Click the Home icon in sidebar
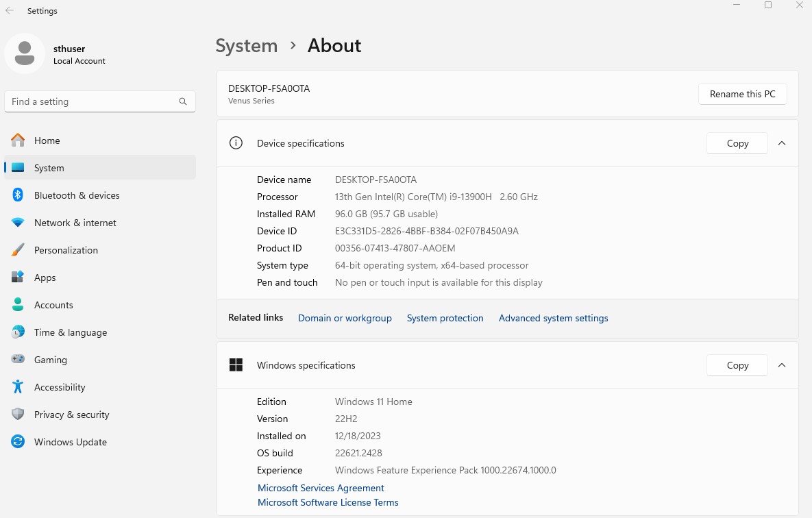812x518 pixels. click(x=18, y=140)
